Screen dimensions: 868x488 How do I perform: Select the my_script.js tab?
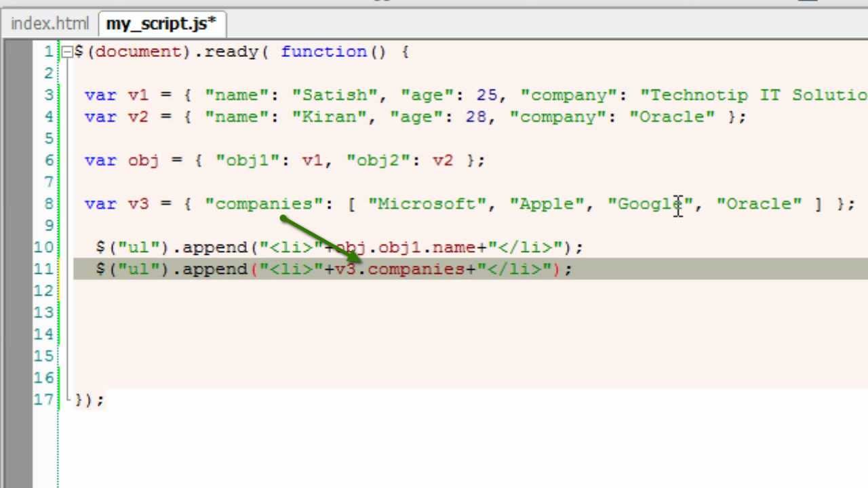(x=161, y=24)
